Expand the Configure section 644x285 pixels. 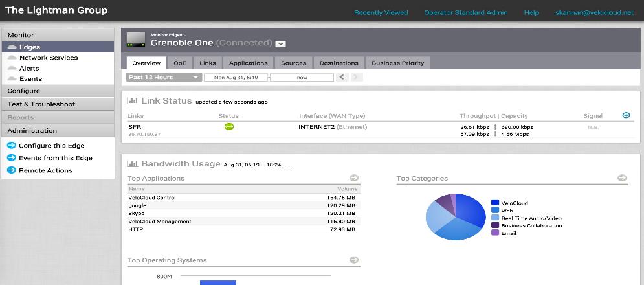point(58,91)
